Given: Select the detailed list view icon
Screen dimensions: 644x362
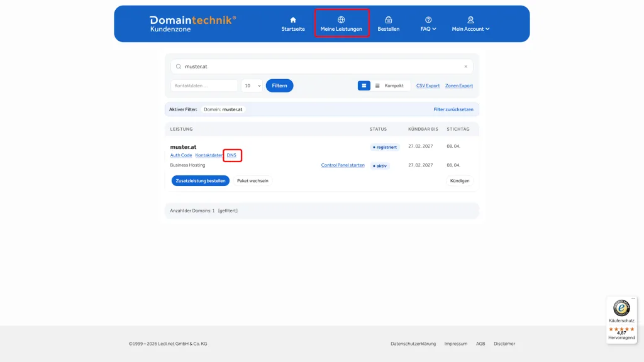Looking at the screenshot, I should pos(364,85).
